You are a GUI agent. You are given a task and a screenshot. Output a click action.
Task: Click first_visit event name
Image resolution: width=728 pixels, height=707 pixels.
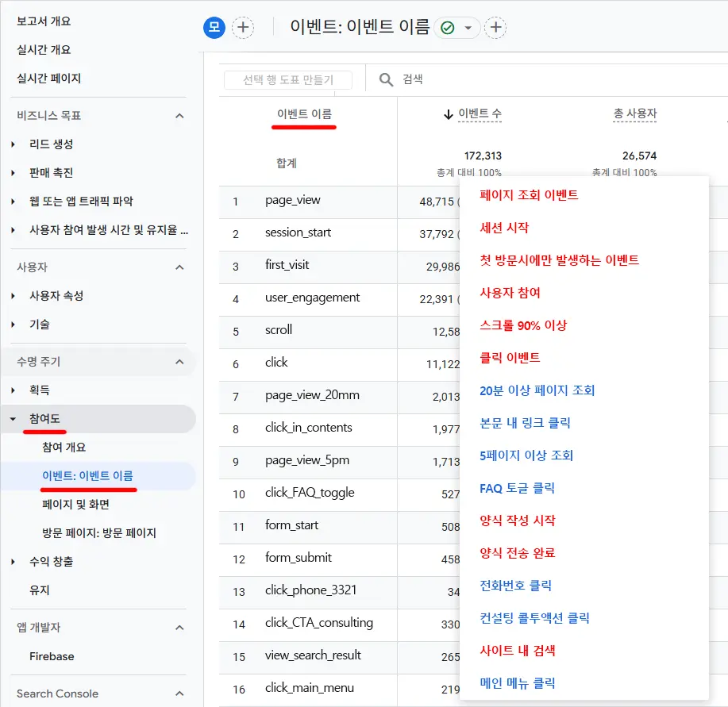(x=287, y=265)
